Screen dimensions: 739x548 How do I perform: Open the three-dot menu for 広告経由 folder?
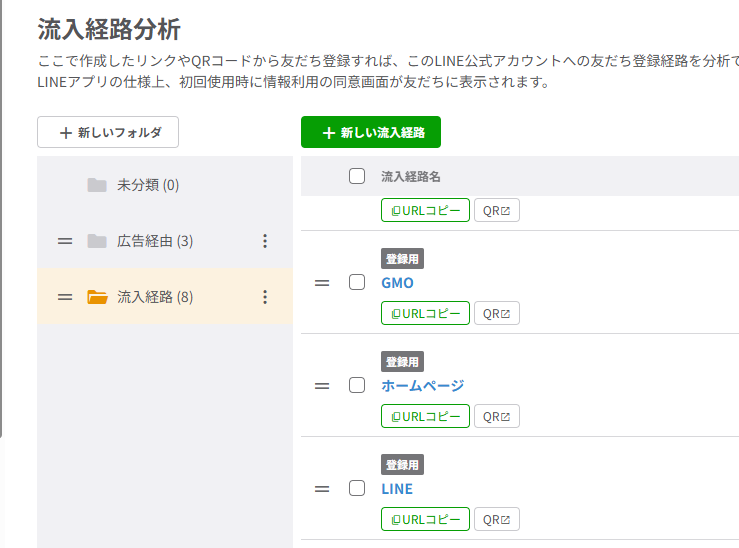click(x=265, y=241)
